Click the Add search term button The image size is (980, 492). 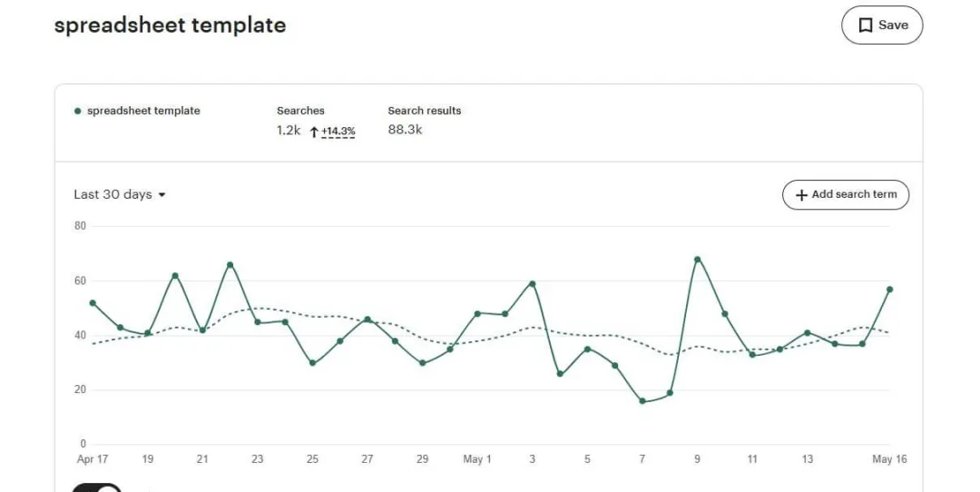click(846, 194)
